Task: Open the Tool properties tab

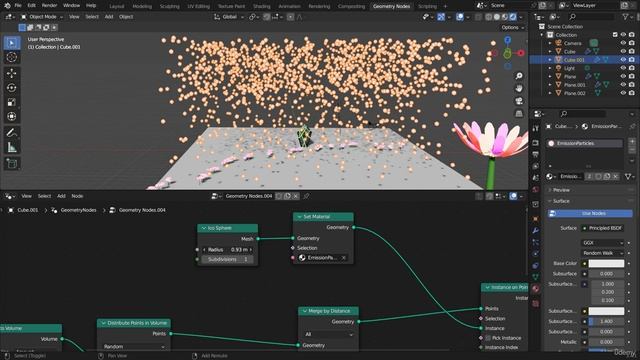Action: 536,128
